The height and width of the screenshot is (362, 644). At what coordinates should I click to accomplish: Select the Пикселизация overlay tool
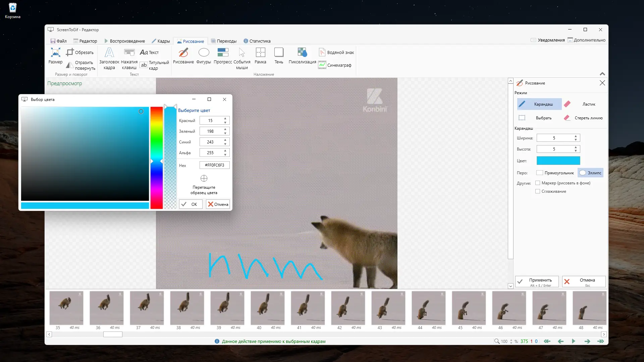pyautogui.click(x=302, y=56)
